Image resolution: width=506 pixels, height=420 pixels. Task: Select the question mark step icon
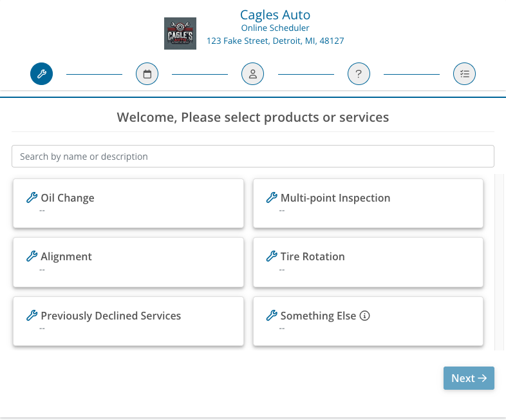(359, 74)
